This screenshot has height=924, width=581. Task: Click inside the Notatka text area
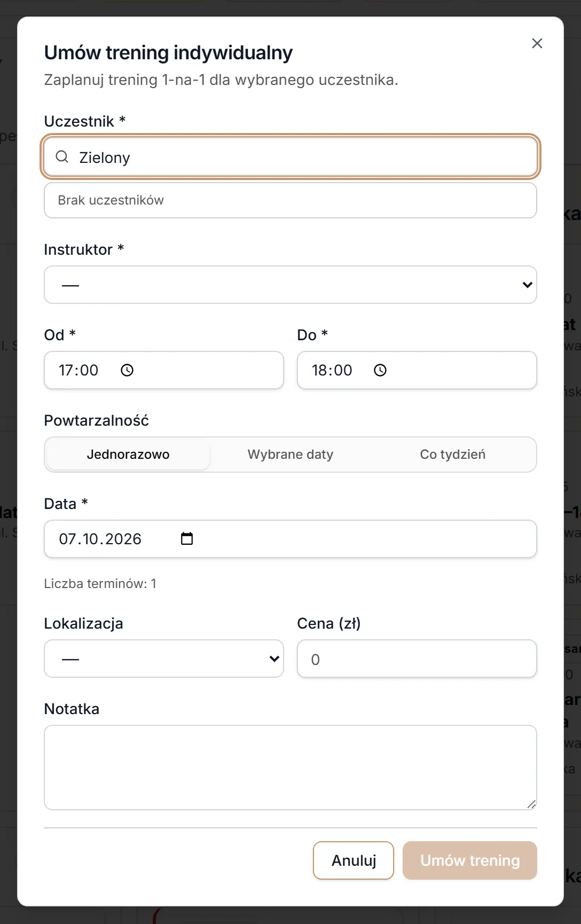tap(290, 768)
